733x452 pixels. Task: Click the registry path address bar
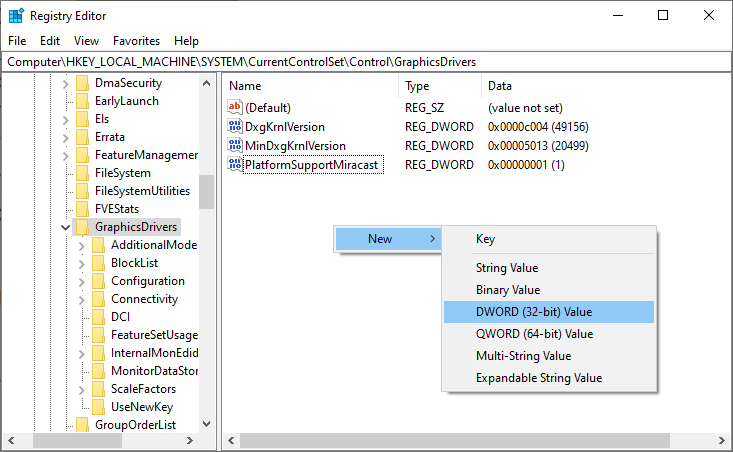pyautogui.click(x=366, y=62)
